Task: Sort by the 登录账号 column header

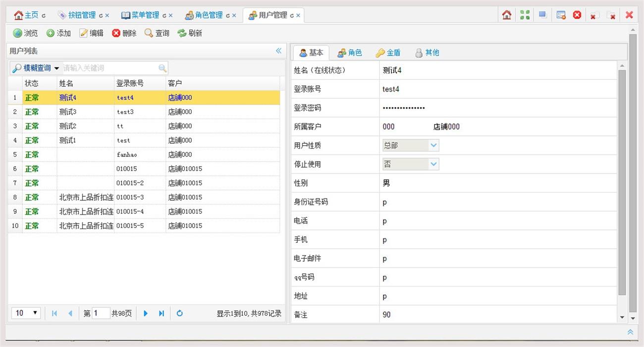Action: [140, 83]
